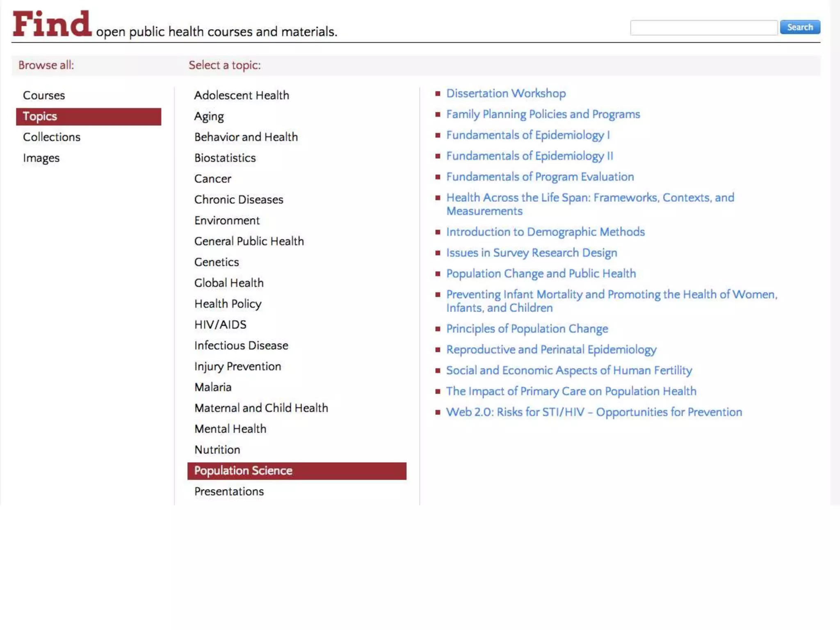This screenshot has height=630, width=840.
Task: Click the blue Search button
Action: click(x=799, y=27)
